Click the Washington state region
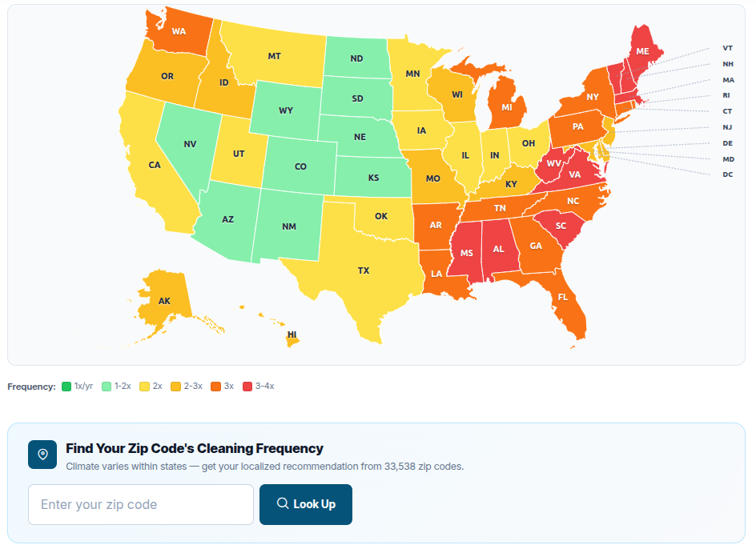 [179, 32]
